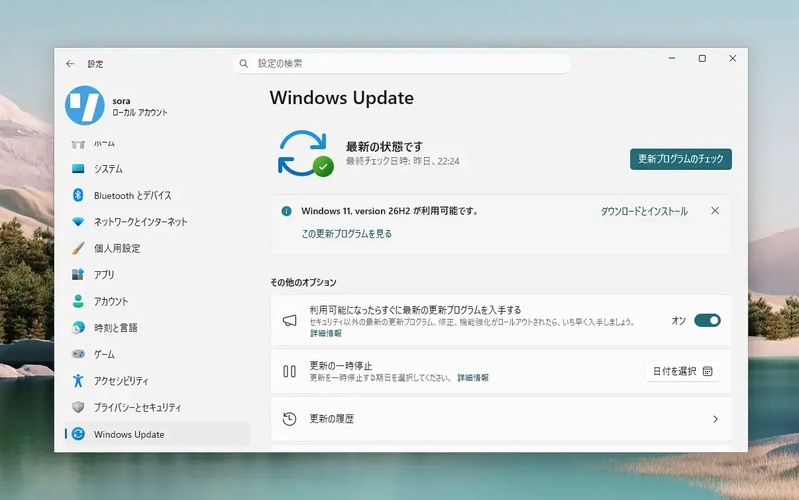Click 詳細情報 link in 更新の一時停止
Image resolution: width=799 pixels, height=500 pixels.
473,378
